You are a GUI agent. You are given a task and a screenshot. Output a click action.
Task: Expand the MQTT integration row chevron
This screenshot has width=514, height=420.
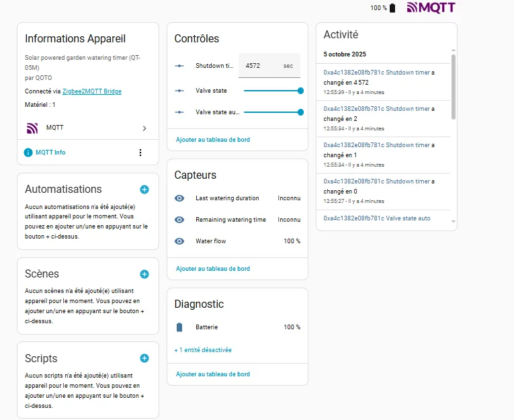pyautogui.click(x=144, y=128)
